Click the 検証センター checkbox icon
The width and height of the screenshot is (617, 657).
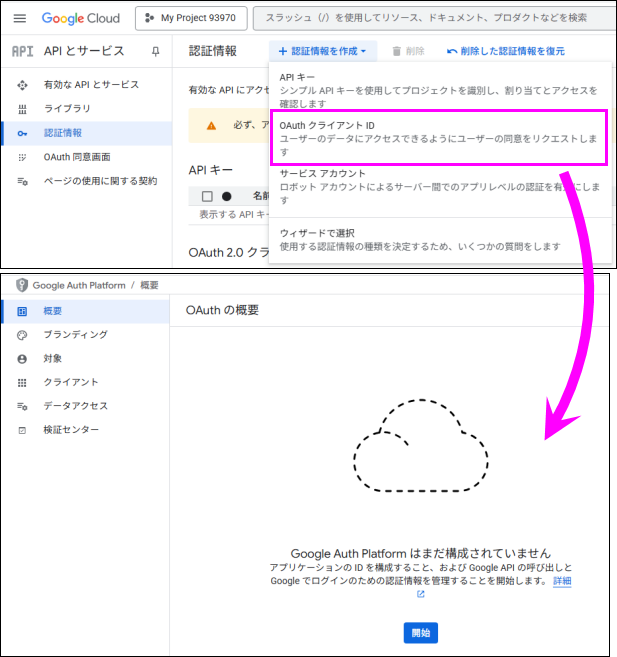pyautogui.click(x=22, y=430)
